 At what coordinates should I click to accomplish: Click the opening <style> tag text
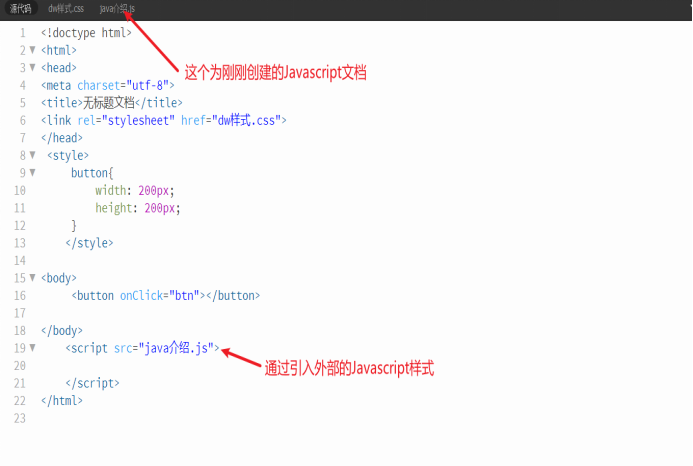[68, 156]
